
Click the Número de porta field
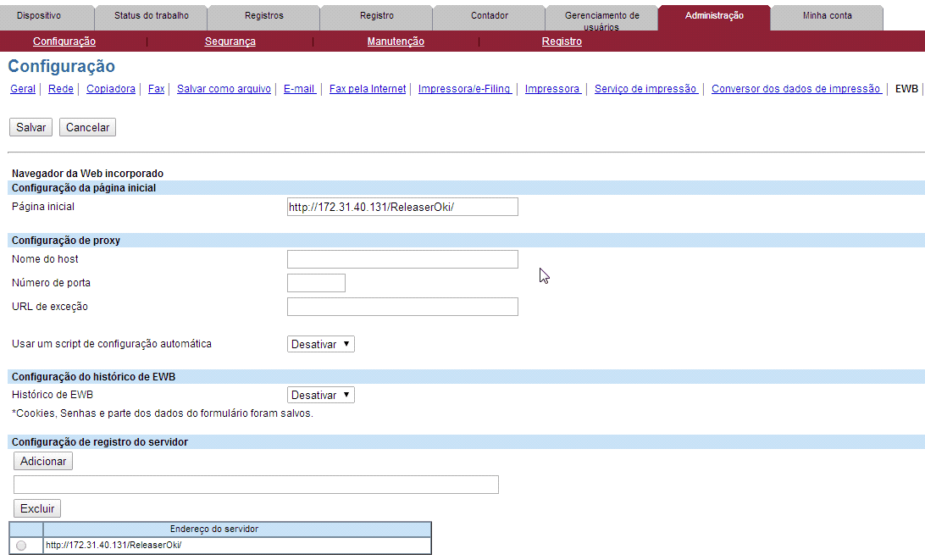tap(316, 283)
